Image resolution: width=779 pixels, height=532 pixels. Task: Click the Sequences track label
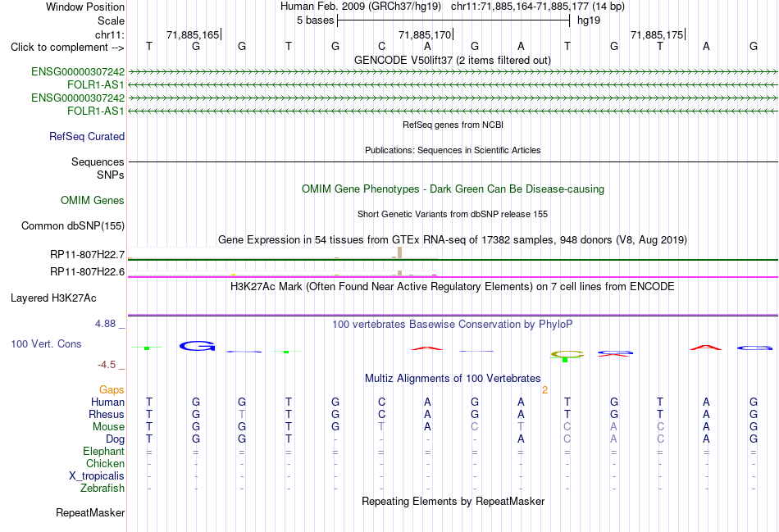(98, 162)
